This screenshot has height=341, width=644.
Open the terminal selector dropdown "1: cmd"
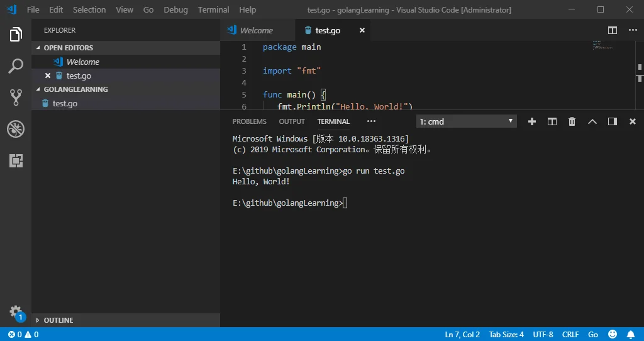466,121
